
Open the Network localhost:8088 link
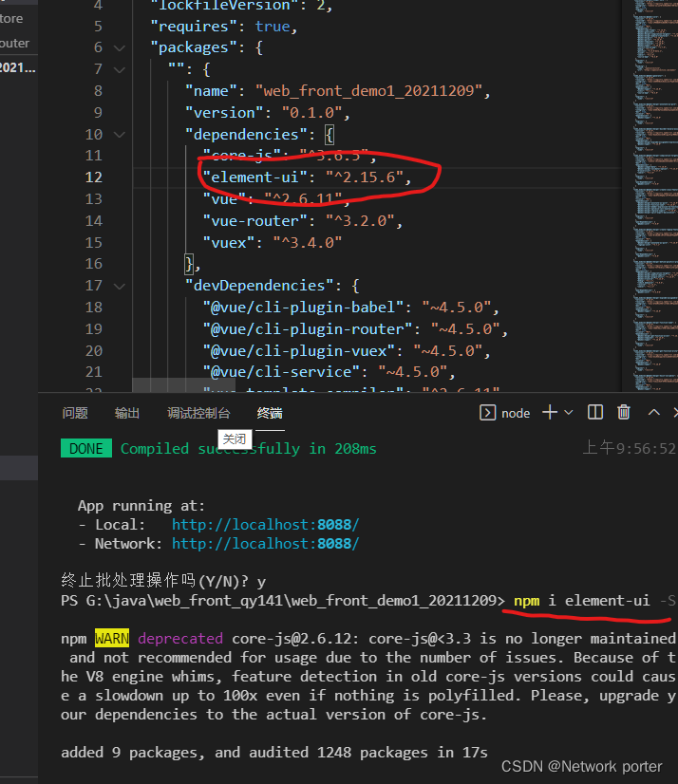(x=266, y=544)
